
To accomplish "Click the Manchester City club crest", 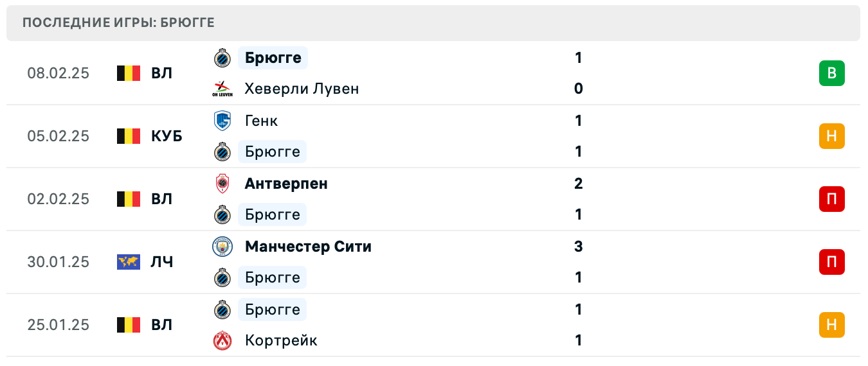I will [x=222, y=247].
